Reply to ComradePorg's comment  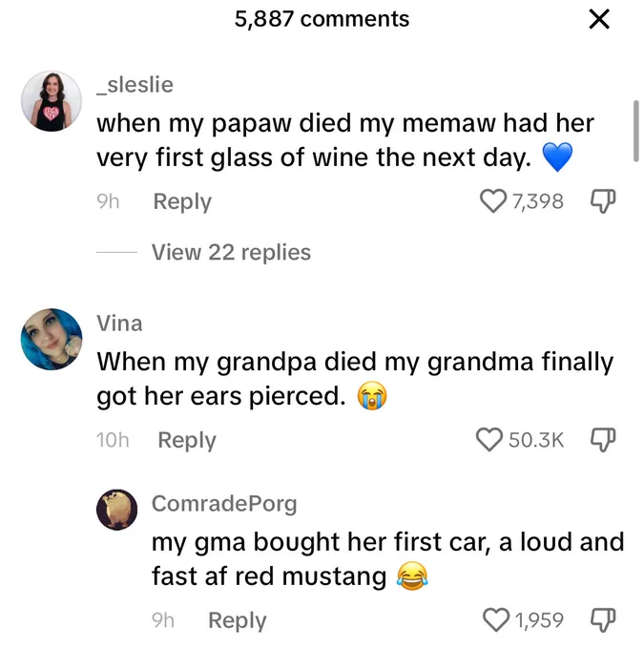238,620
